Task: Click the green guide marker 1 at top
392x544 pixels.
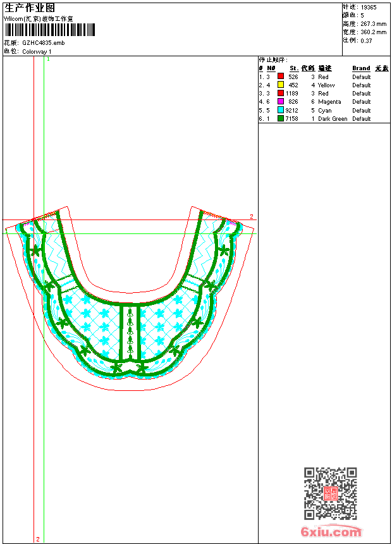Action: tap(48, 59)
